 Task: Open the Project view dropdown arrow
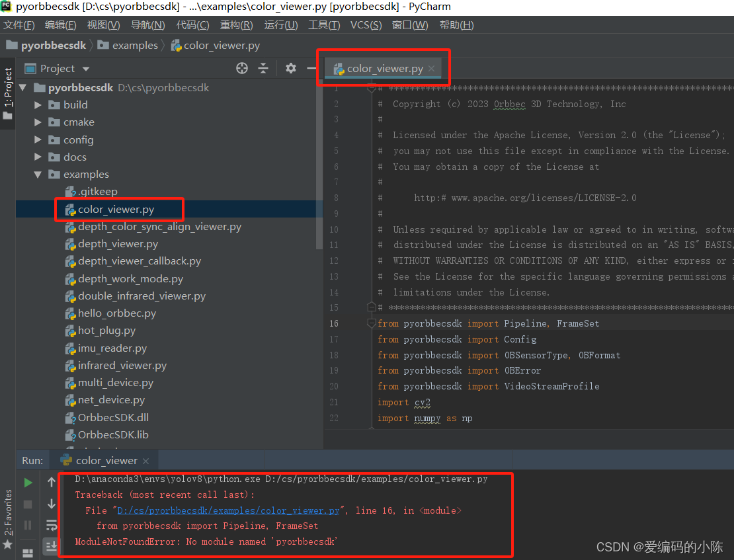[x=86, y=69]
